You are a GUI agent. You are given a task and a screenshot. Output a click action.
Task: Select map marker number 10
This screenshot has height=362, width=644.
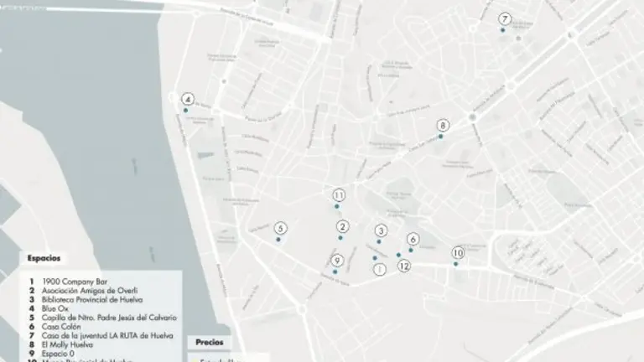[458, 252]
